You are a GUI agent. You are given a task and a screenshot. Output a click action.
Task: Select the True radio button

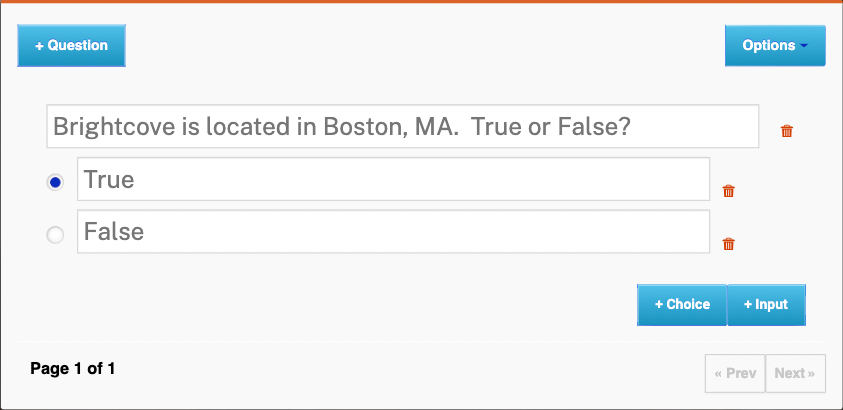tap(56, 182)
